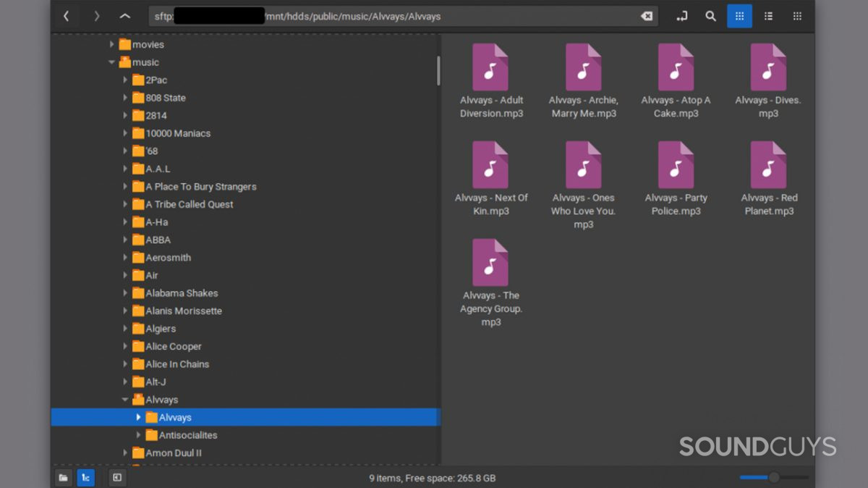Go up to the parent directory
Screen dimensions: 868x488
click(125, 16)
